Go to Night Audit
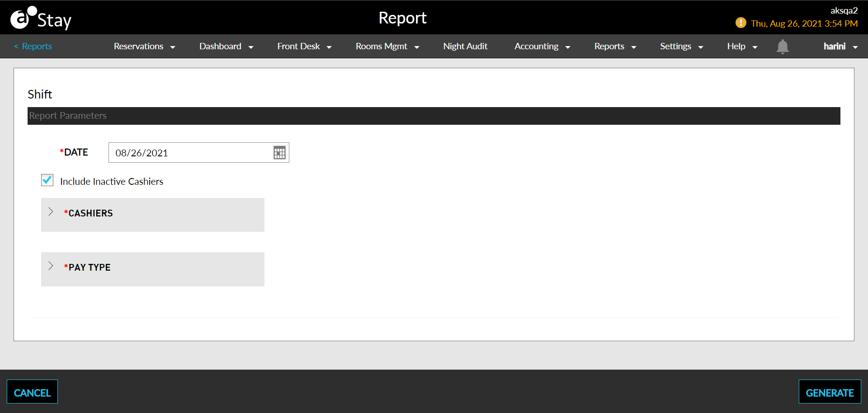 click(x=465, y=47)
